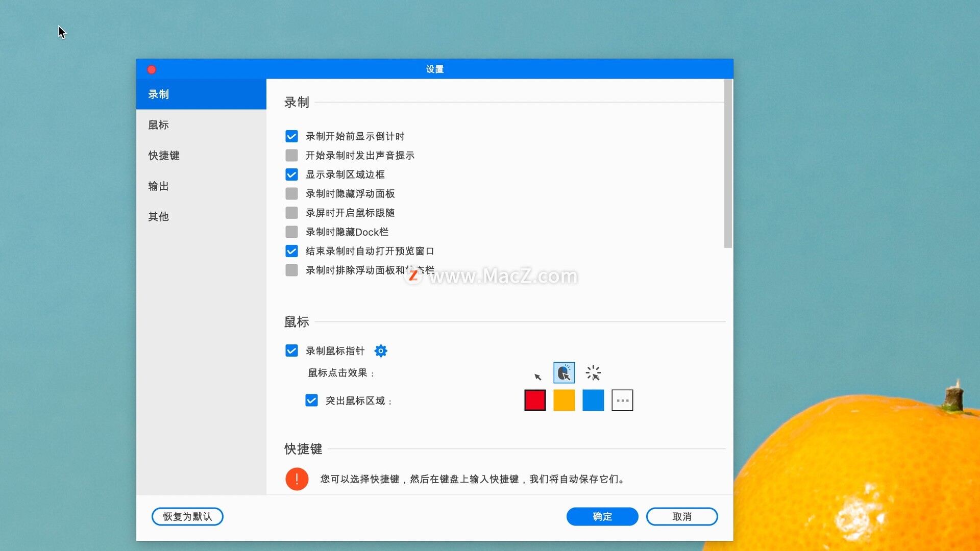The height and width of the screenshot is (551, 980).
Task: Disable 录制开始前显示倒计时 checkbox
Action: tap(291, 136)
